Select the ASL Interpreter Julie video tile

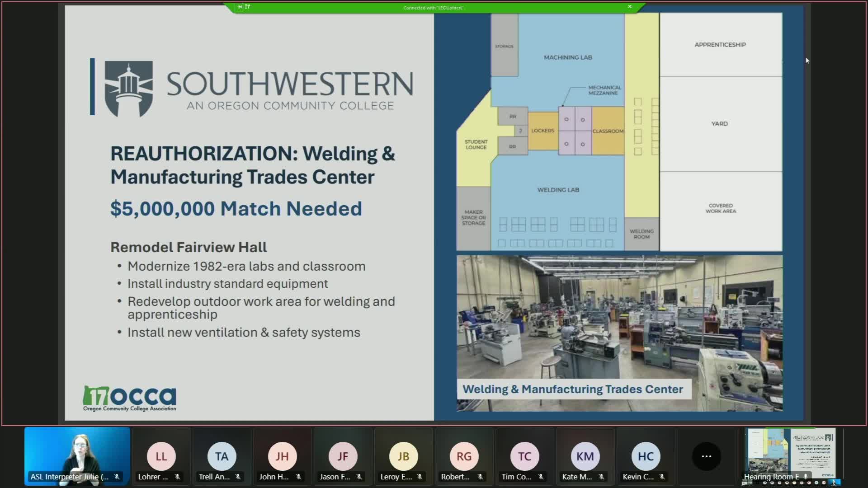(77, 456)
